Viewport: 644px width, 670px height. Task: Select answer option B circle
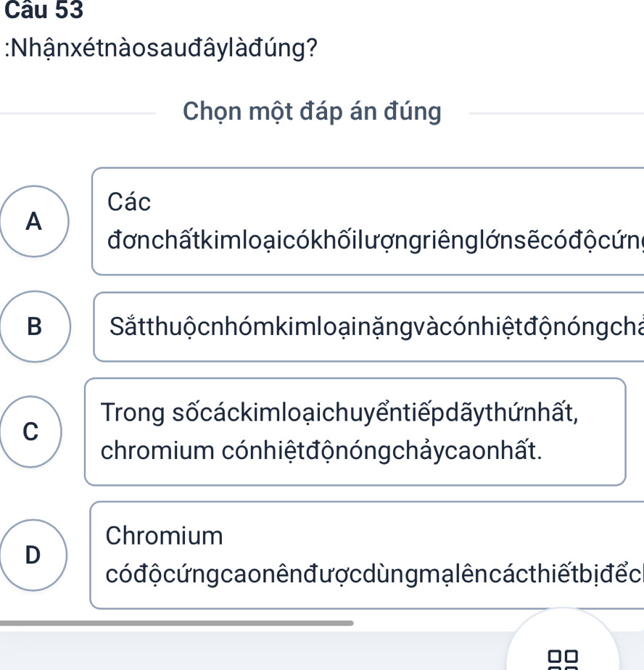(x=35, y=326)
